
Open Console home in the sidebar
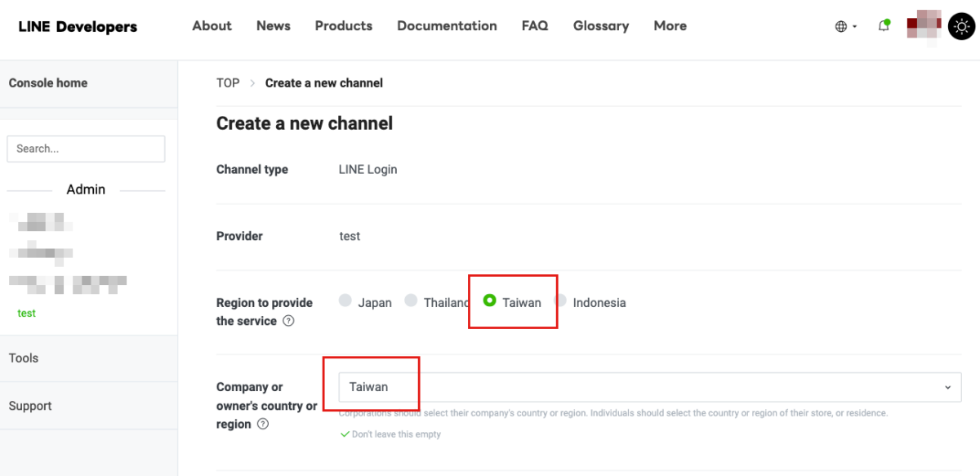(x=48, y=82)
